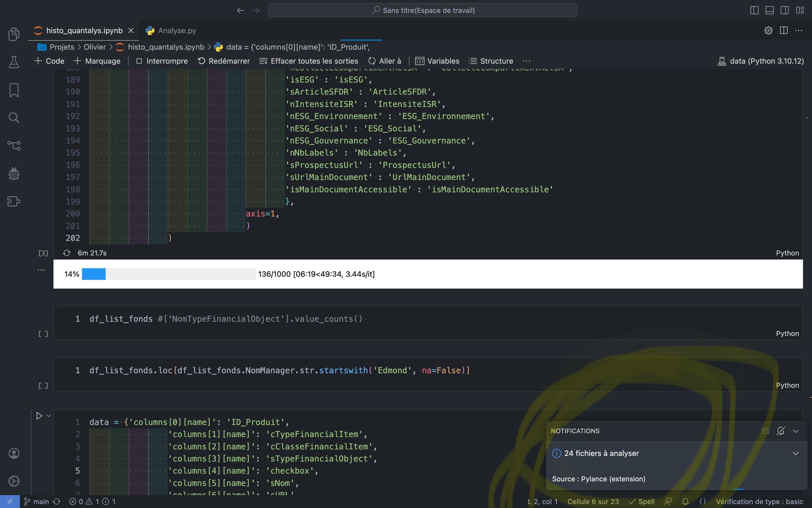Split the editor to the side
Image resolution: width=812 pixels, height=508 pixels.
(x=783, y=30)
